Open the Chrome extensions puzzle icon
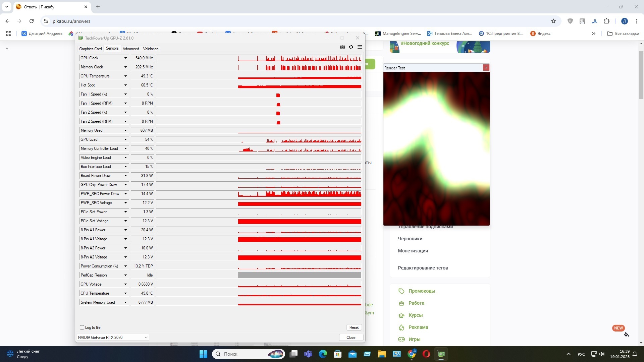This screenshot has height=362, width=644. (606, 21)
